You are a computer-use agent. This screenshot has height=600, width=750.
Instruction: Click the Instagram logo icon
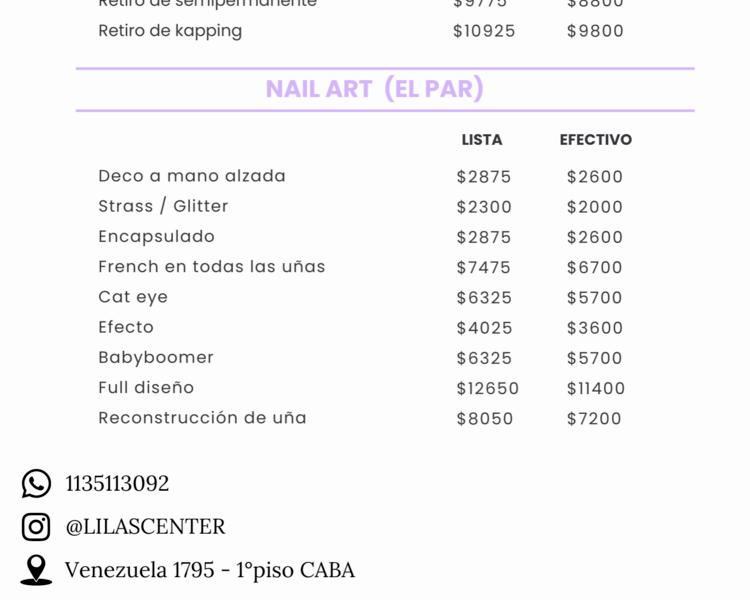36,527
